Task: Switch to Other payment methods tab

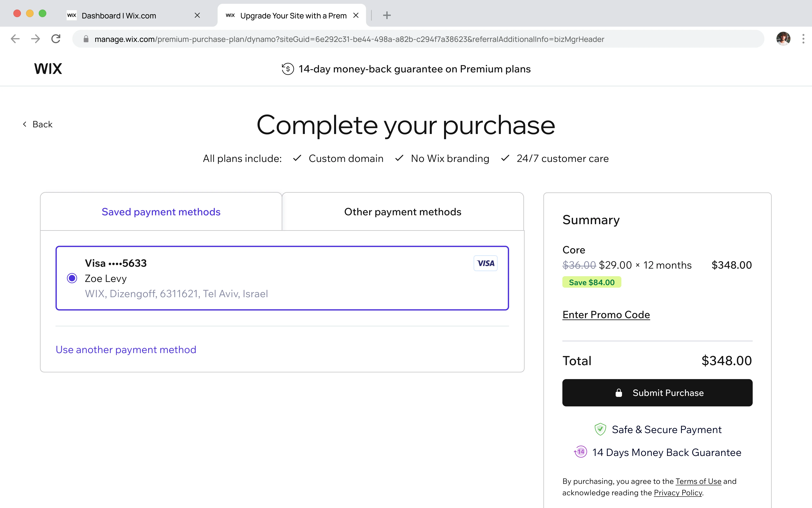Action: [403, 212]
